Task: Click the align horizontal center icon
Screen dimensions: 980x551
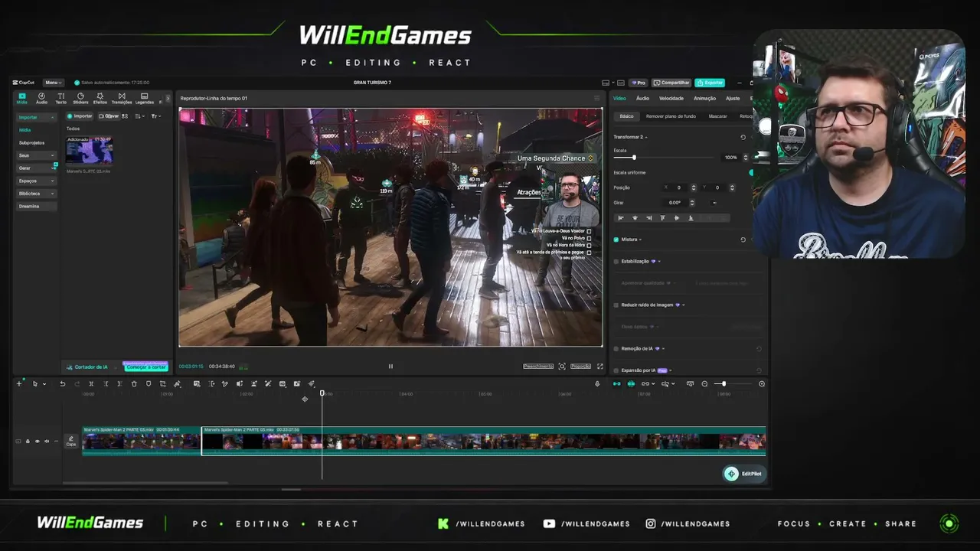Action: [x=635, y=218]
